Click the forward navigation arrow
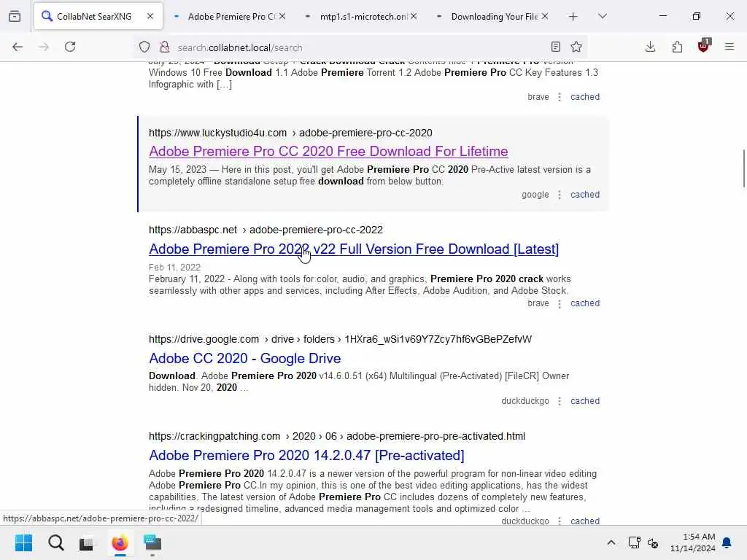The width and height of the screenshot is (747, 560). [x=44, y=47]
